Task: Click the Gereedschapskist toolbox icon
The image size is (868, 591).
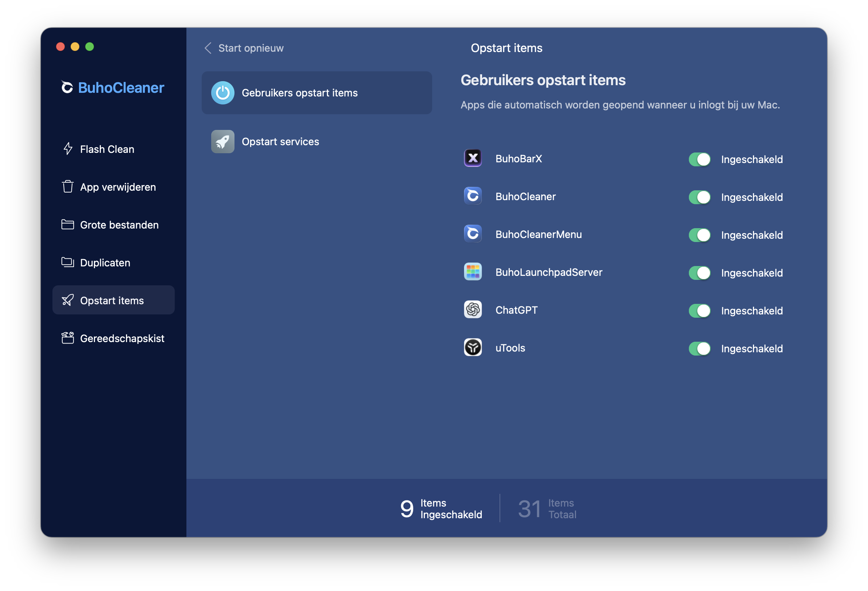Action: (68, 338)
